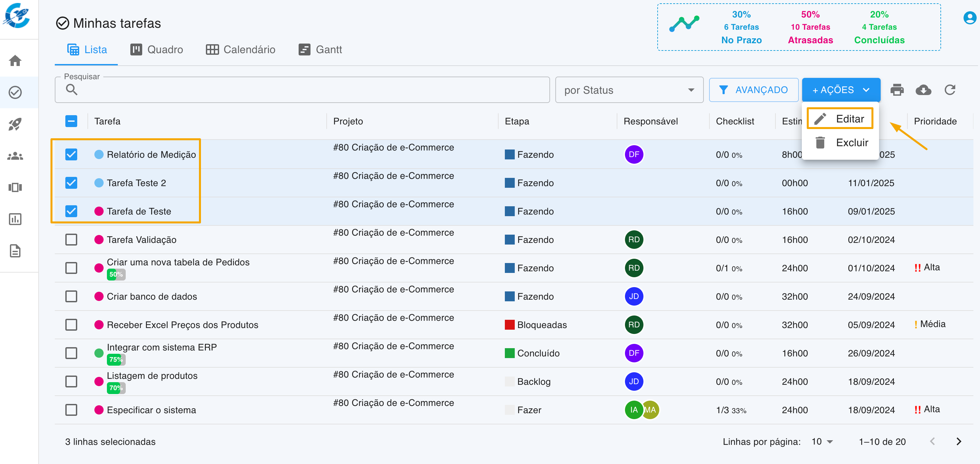The width and height of the screenshot is (980, 464).
Task: Click the AVANÇADO filter button
Action: pyautogui.click(x=753, y=90)
